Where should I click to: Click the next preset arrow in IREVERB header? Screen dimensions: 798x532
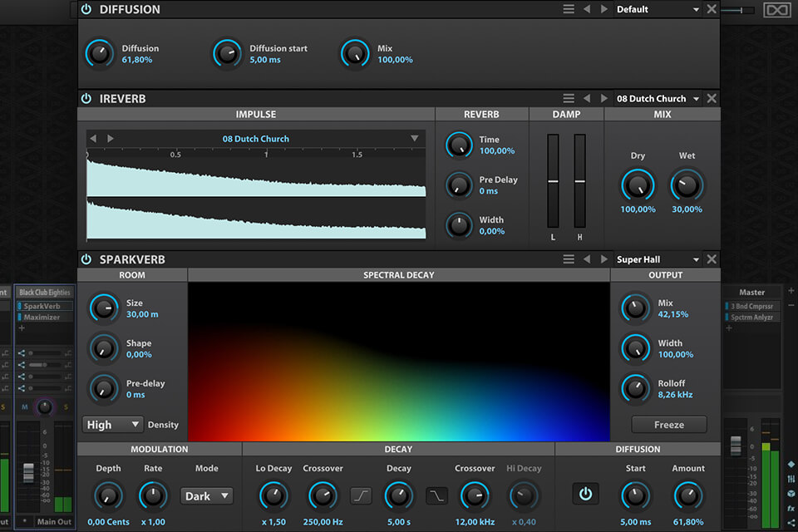[x=604, y=98]
